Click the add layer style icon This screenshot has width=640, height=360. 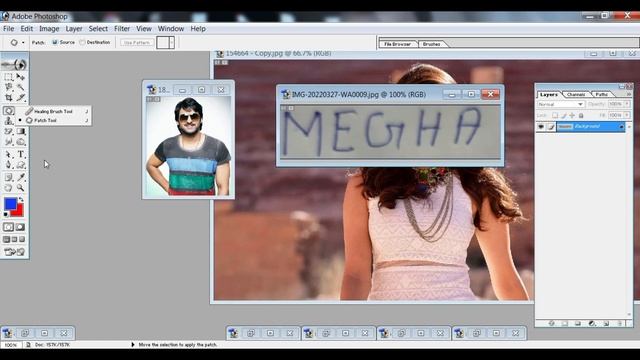point(551,323)
